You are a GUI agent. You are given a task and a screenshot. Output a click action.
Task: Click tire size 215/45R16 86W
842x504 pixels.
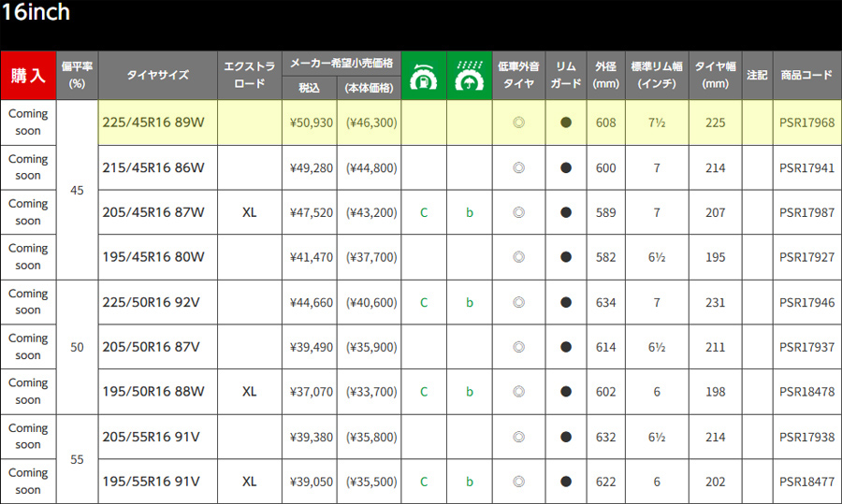152,168
